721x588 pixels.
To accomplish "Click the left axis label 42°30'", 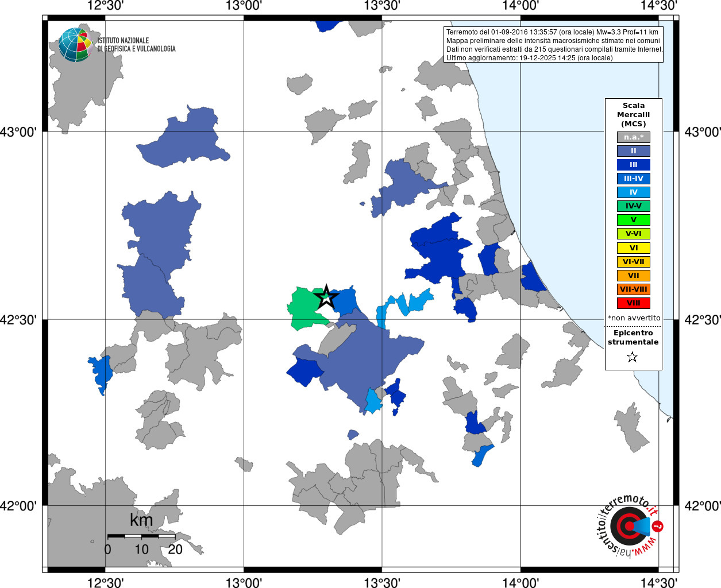I will point(18,319).
